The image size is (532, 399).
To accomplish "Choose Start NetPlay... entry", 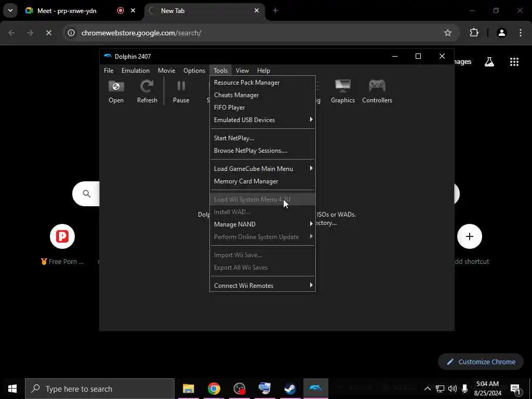I will pos(262,138).
